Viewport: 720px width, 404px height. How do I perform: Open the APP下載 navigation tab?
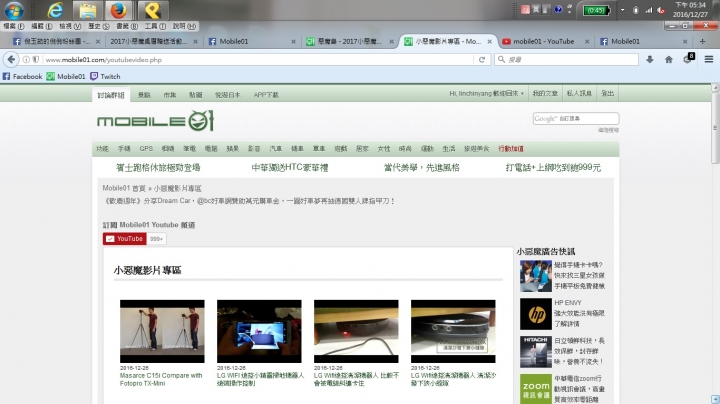pos(266,95)
